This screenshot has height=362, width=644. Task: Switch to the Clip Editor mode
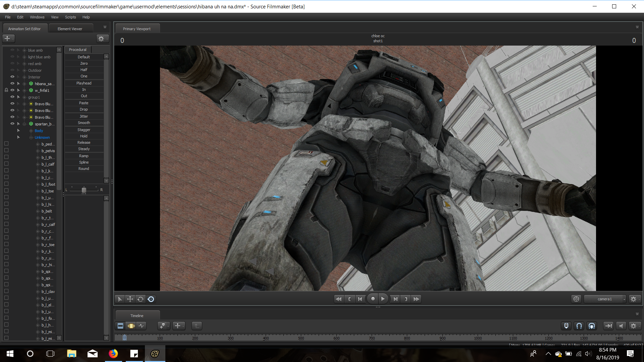coord(120,326)
